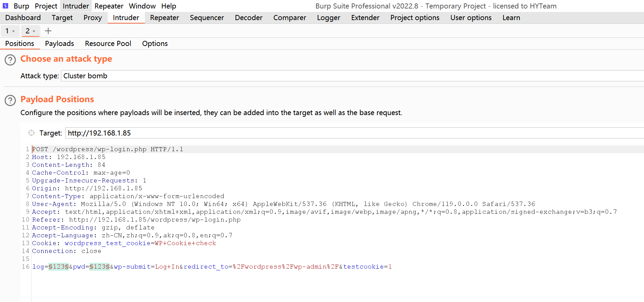Click the log payload position §123§
This screenshot has height=302, width=644.
pyautogui.click(x=59, y=267)
